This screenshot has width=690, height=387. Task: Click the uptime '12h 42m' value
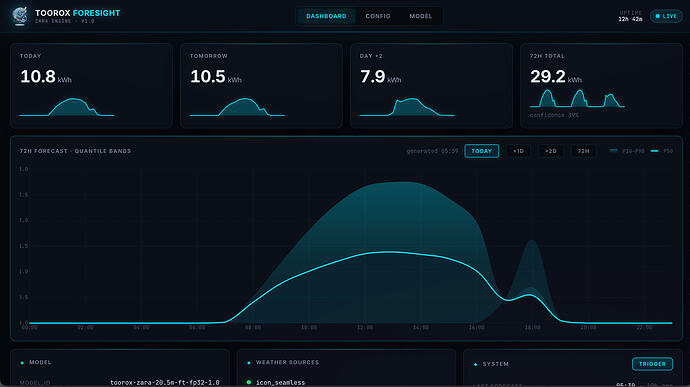(630, 19)
